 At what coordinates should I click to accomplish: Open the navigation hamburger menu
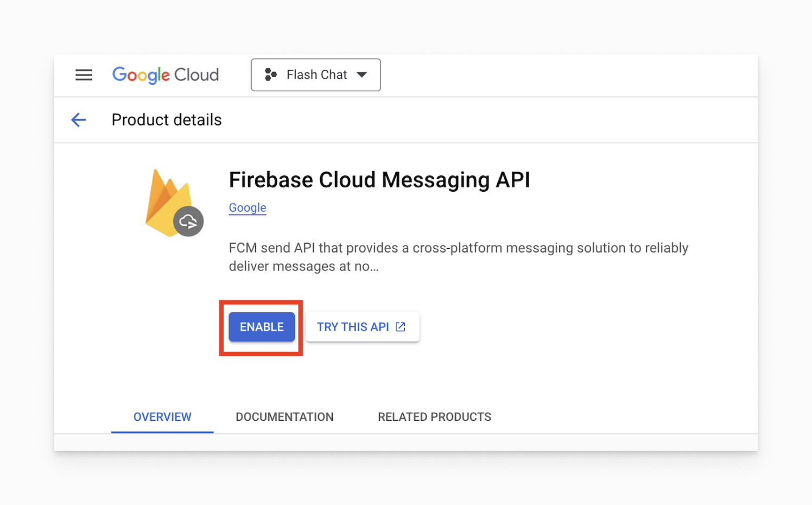click(x=84, y=74)
